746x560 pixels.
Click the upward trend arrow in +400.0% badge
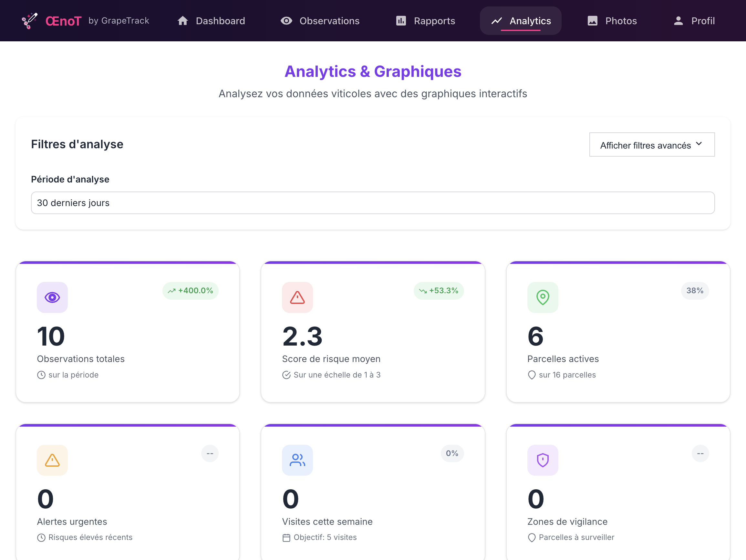point(172,291)
